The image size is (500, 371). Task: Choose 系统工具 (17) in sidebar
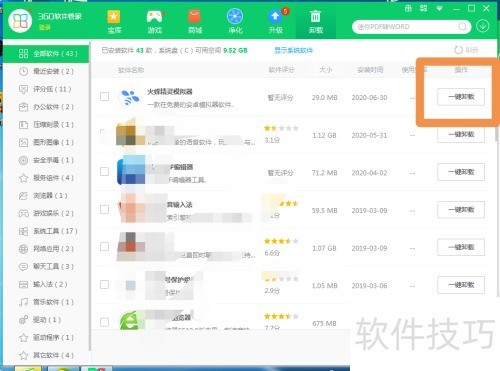tap(46, 231)
